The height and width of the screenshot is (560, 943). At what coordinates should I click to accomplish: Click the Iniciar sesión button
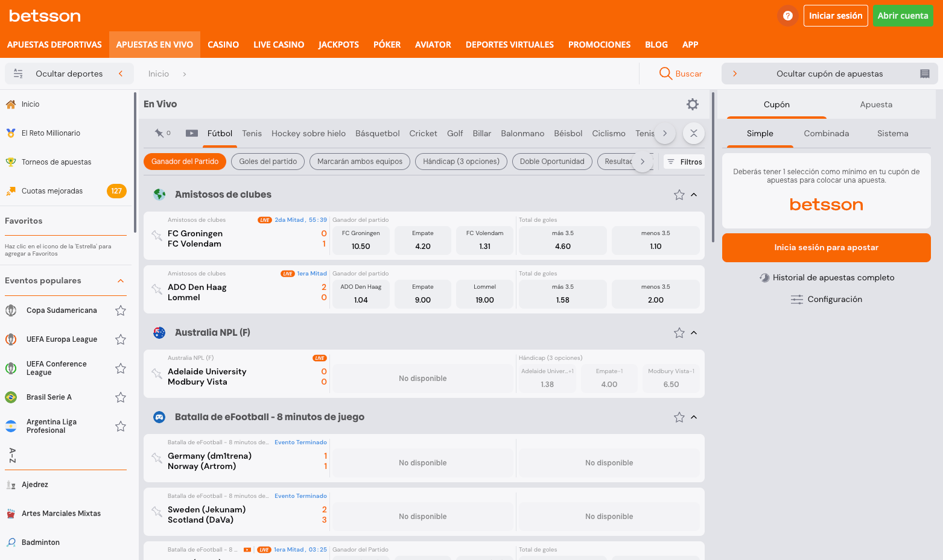[836, 16]
